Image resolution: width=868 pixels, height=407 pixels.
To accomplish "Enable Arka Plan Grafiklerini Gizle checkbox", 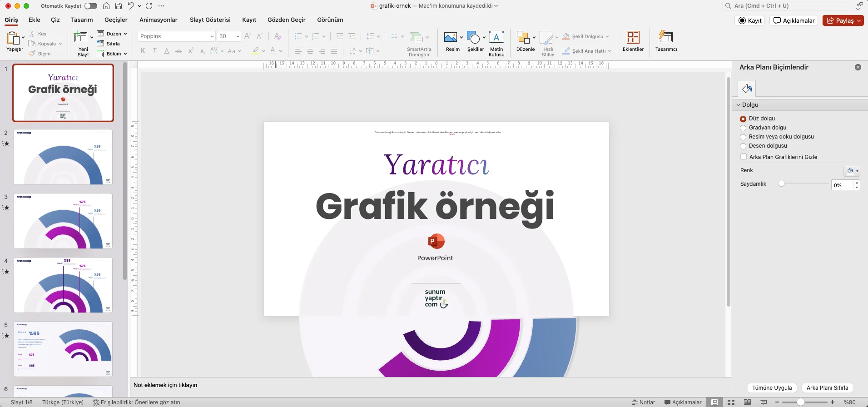I will tap(744, 157).
